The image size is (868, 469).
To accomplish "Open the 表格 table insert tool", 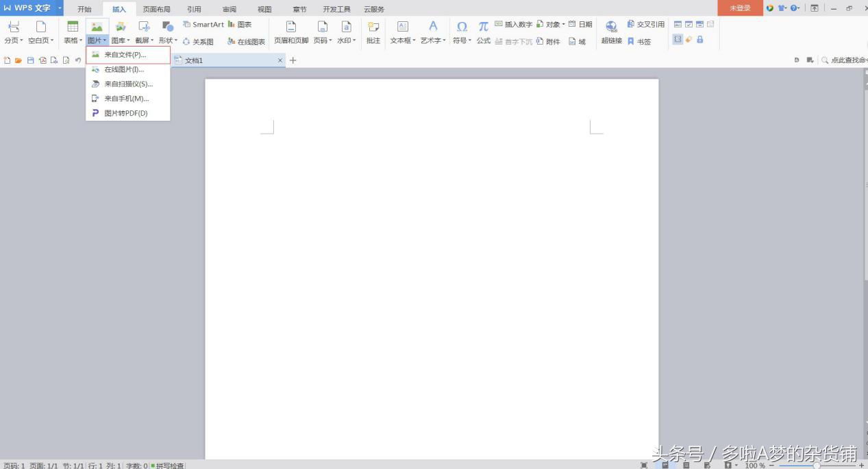I will [x=73, y=27].
